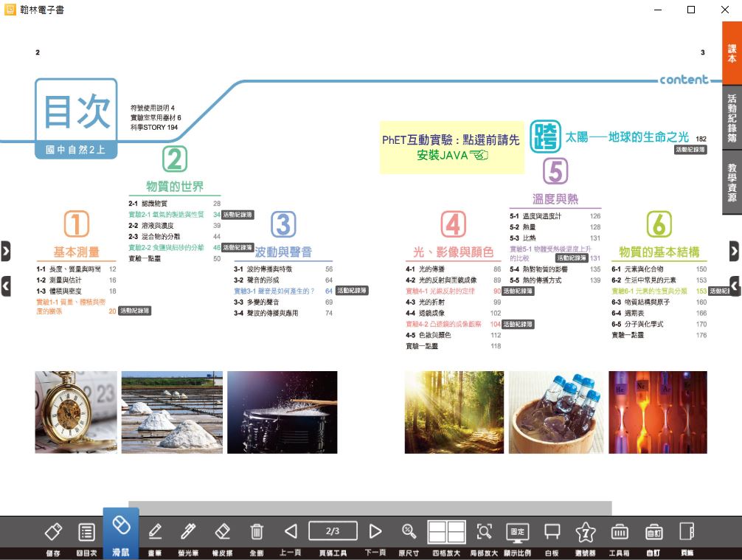Click the iced bottles photo thumbnail
Image resolution: width=742 pixels, height=560 pixels.
[556, 412]
